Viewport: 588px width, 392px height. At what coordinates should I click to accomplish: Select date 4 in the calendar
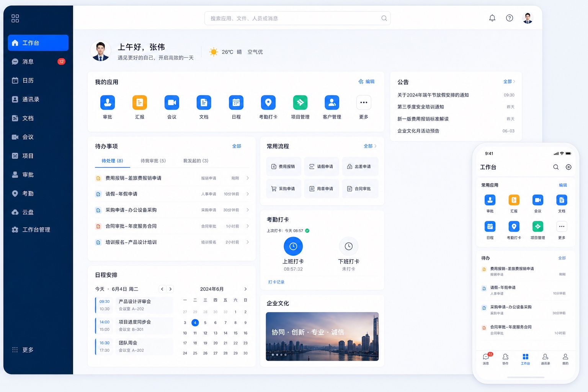pos(195,323)
